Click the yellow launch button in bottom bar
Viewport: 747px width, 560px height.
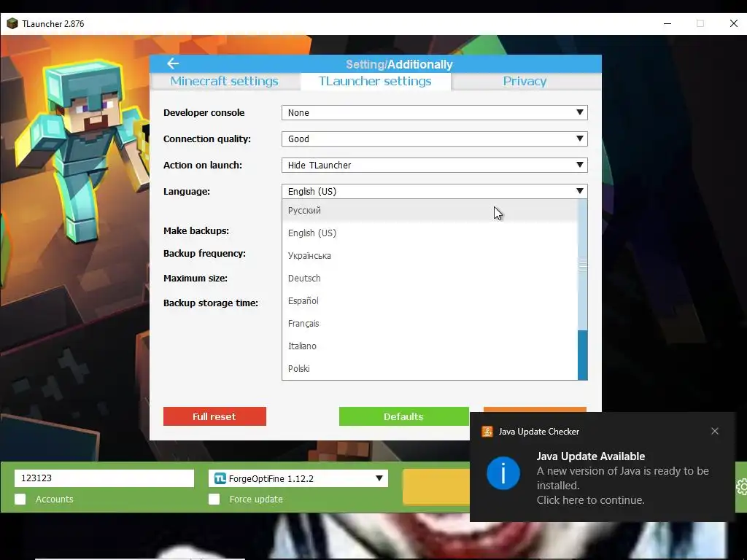(x=436, y=486)
